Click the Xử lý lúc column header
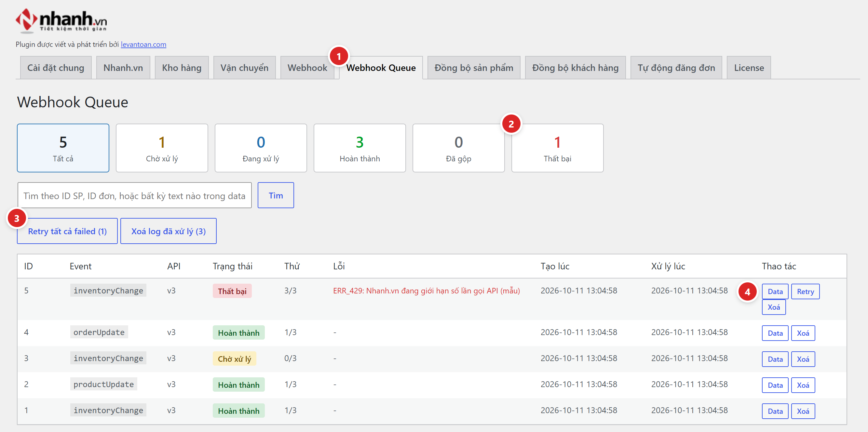 point(668,266)
